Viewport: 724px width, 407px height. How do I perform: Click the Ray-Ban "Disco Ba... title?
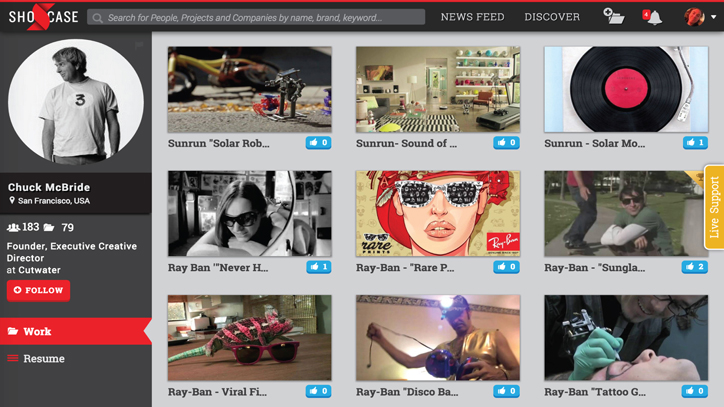coord(407,392)
